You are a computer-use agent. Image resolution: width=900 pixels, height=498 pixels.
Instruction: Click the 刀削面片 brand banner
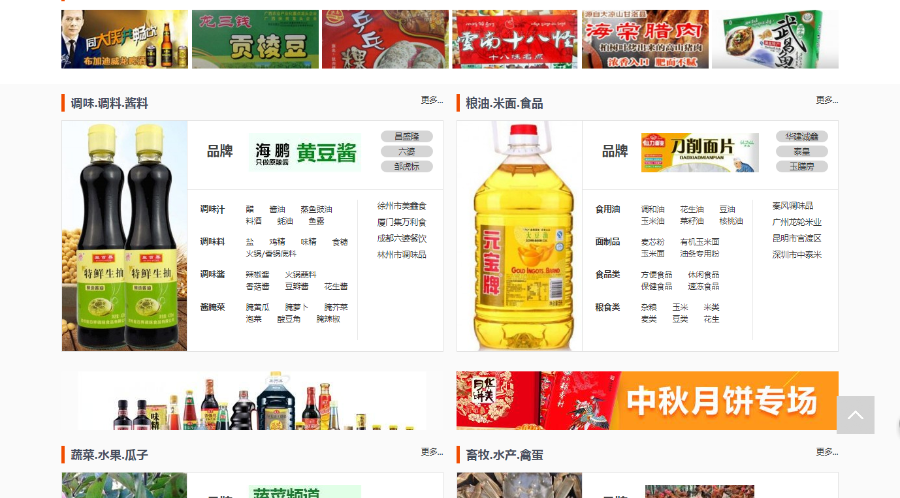pyautogui.click(x=700, y=152)
